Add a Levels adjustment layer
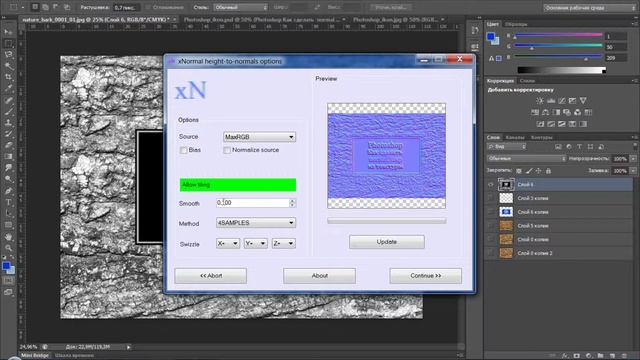Image resolution: width=640 pixels, height=360 pixels. (551, 100)
